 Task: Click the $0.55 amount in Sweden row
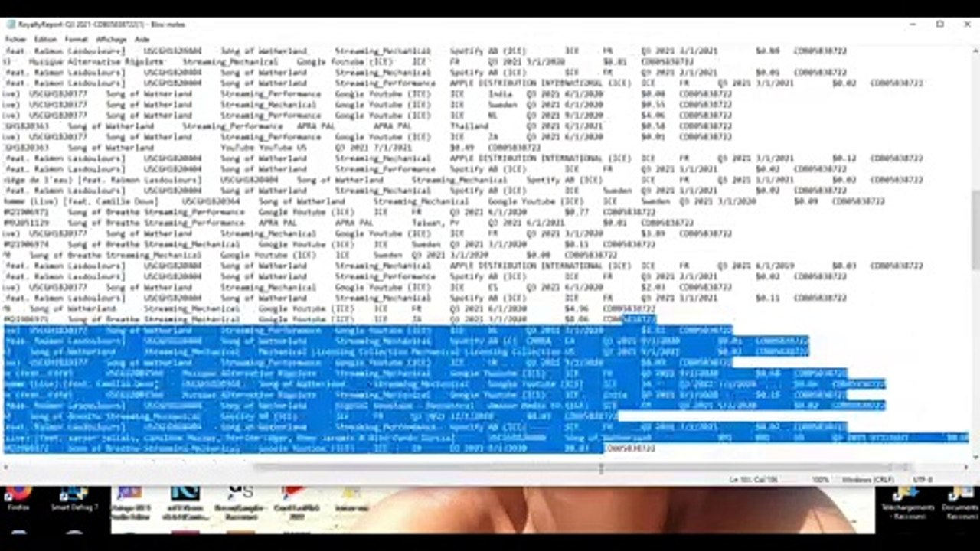point(652,105)
